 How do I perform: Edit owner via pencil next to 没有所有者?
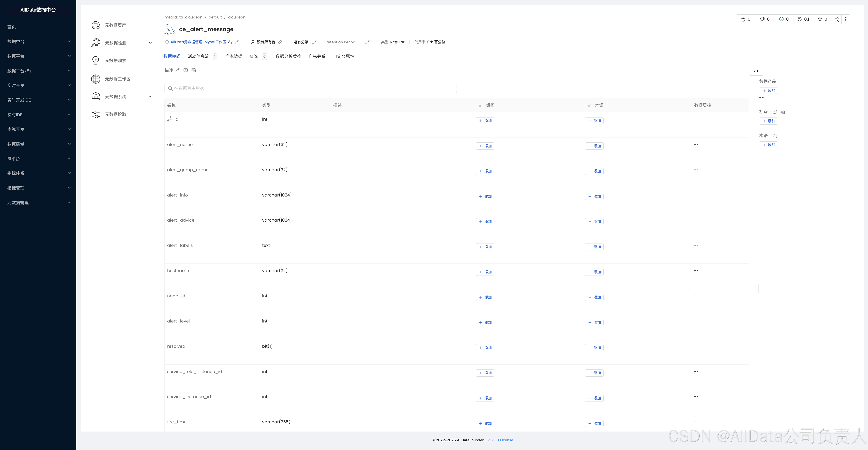[x=280, y=42]
